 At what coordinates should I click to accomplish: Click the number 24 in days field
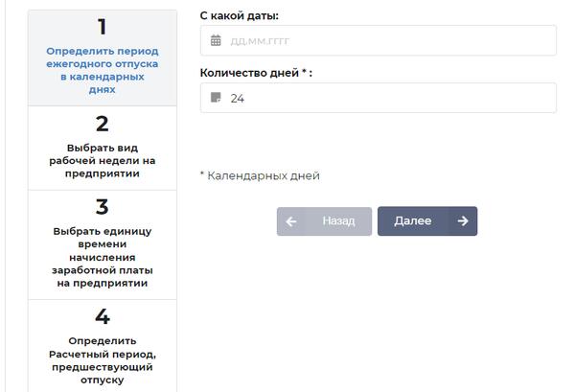point(238,98)
